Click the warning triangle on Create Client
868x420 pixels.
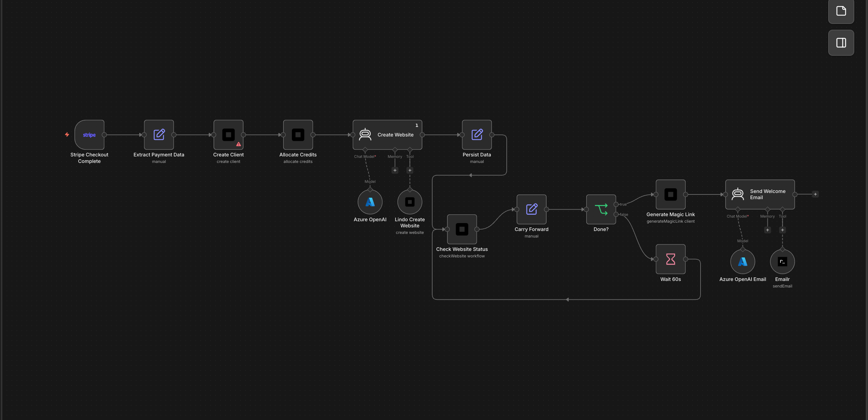239,144
